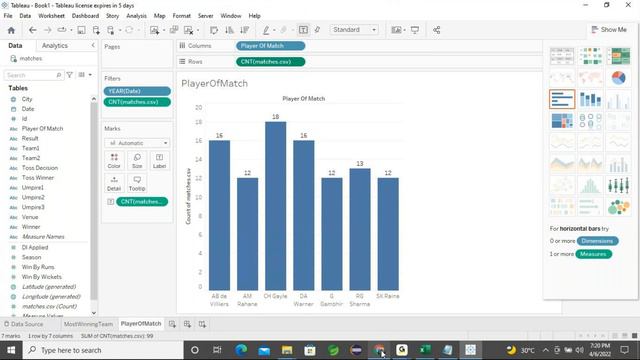
Task: Add a new worksheet tab at bottom
Action: point(172,324)
